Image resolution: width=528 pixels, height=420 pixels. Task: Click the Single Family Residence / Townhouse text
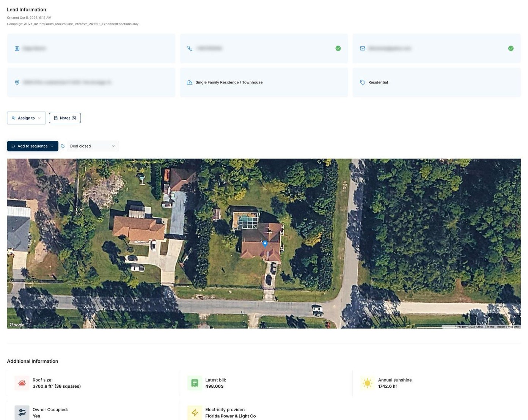(x=229, y=82)
